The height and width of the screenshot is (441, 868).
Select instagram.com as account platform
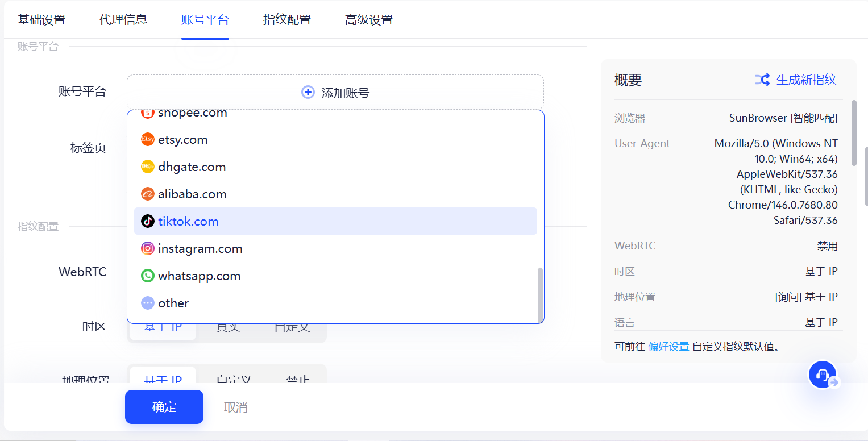point(335,248)
